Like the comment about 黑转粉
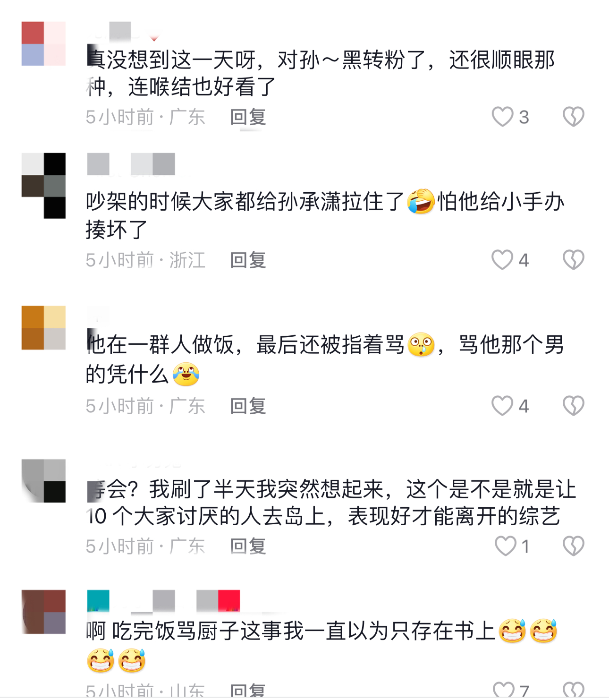 point(503,117)
